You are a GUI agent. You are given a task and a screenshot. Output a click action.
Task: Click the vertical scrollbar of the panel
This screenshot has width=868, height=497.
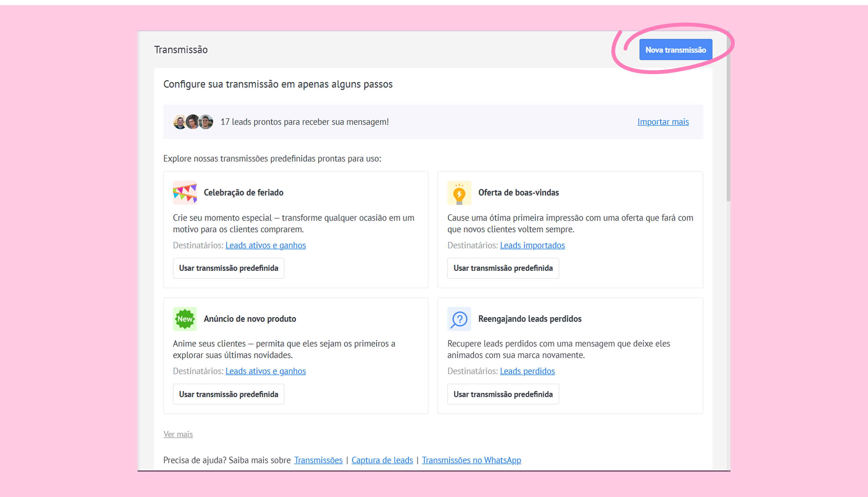(x=728, y=116)
